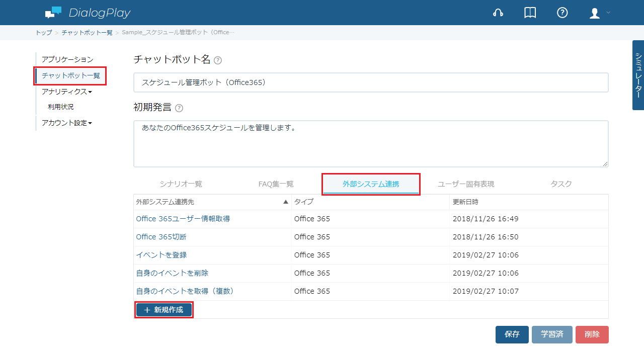Open 自身のイベントを取得（複数） link
Screen dimensions: 644x351
(x=185, y=291)
